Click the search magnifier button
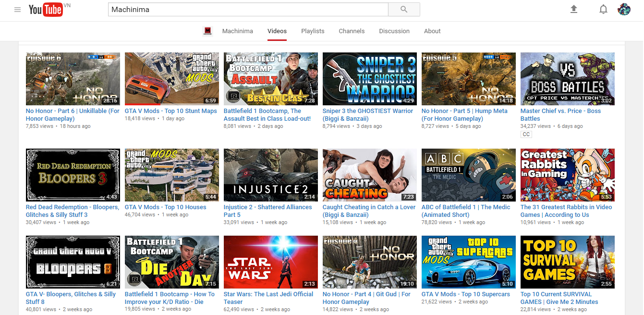The height and width of the screenshot is (315, 644). coord(404,9)
